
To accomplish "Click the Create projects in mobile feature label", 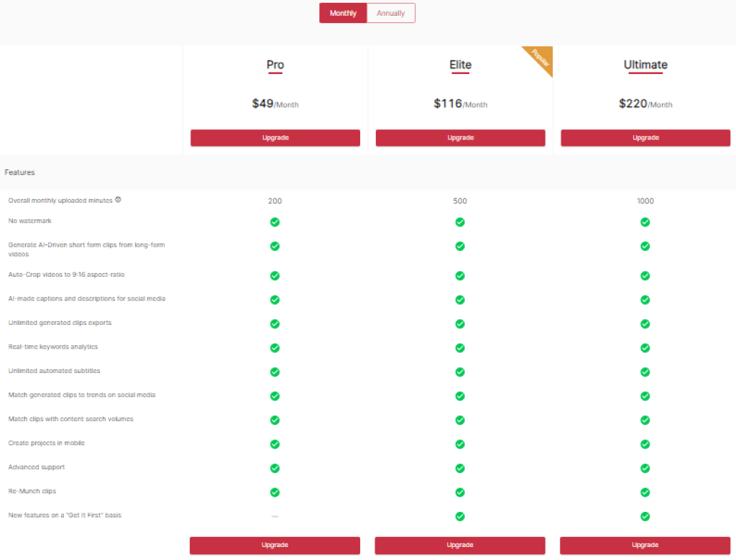I will pyautogui.click(x=46, y=443).
